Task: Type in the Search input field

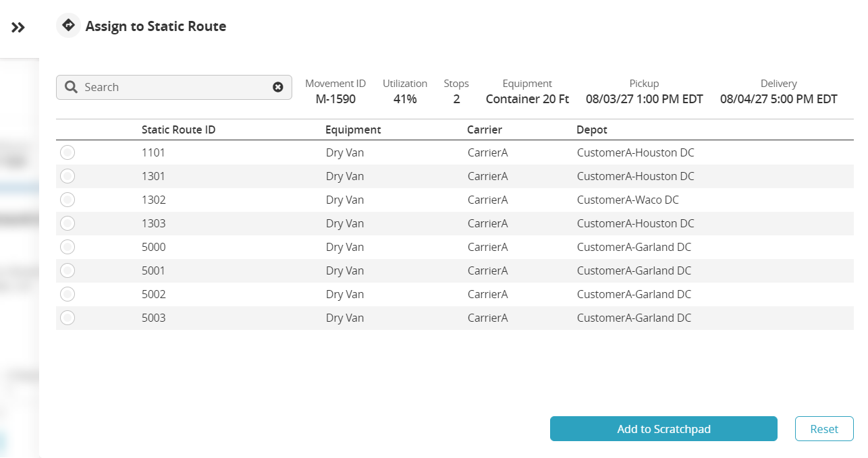Action: 175,87
